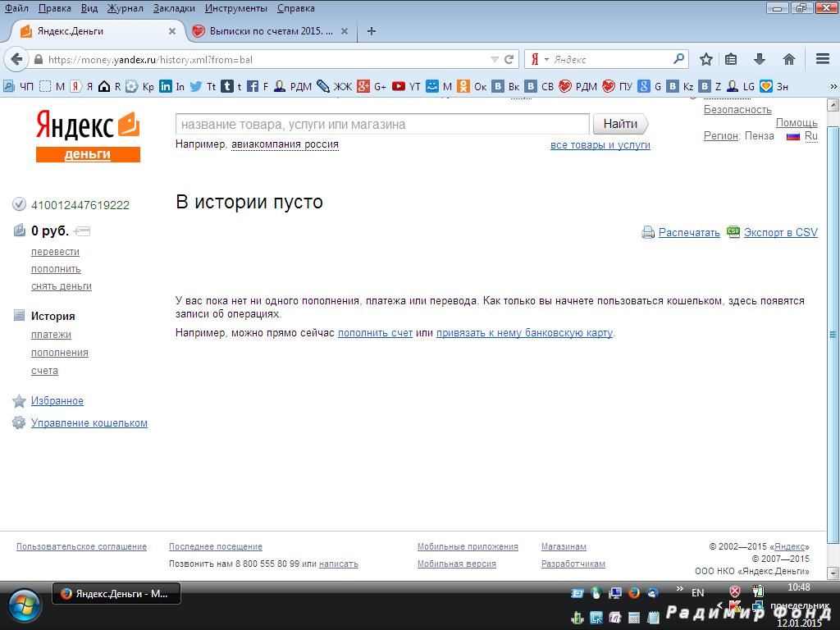The width and height of the screenshot is (840, 630).
Task: Open the Вк bookmark
Action: (505, 86)
